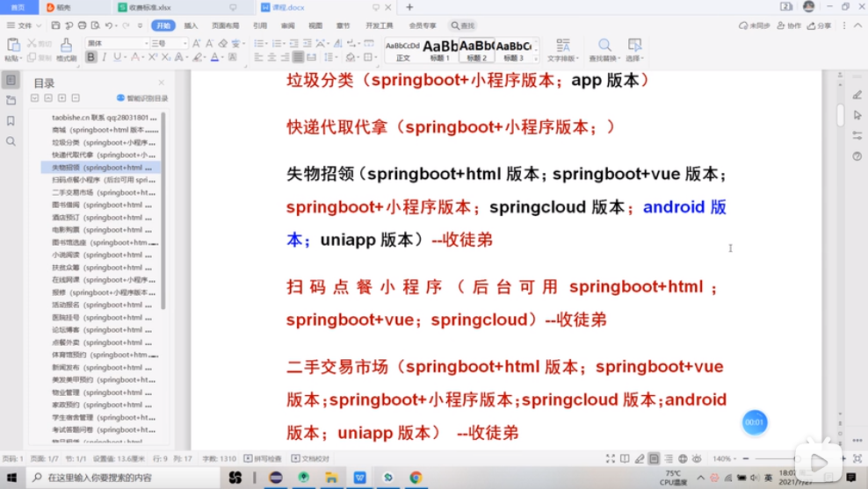This screenshot has width=868, height=489.
Task: Click the Increase font size icon
Action: 196,43
